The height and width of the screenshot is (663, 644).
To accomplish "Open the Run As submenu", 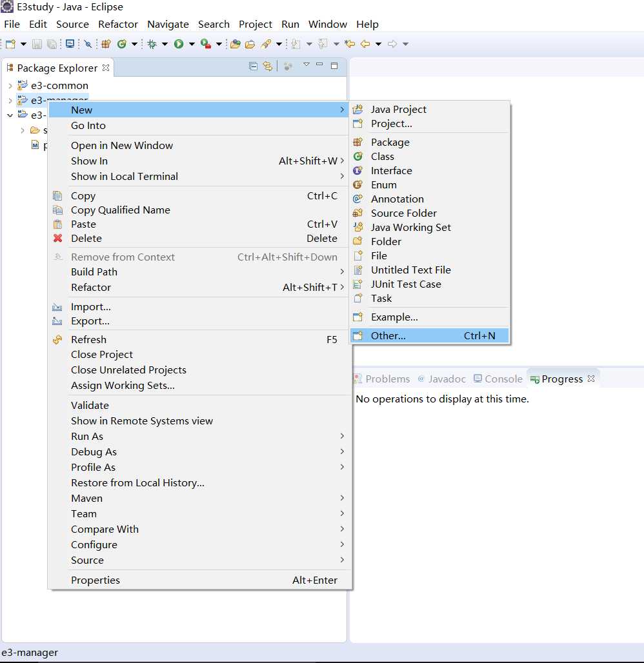I will click(x=199, y=437).
